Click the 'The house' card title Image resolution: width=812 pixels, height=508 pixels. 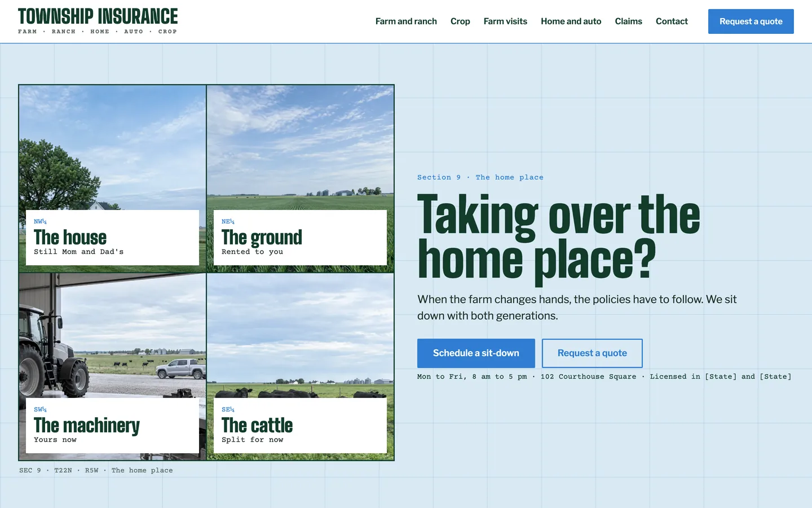pos(70,238)
